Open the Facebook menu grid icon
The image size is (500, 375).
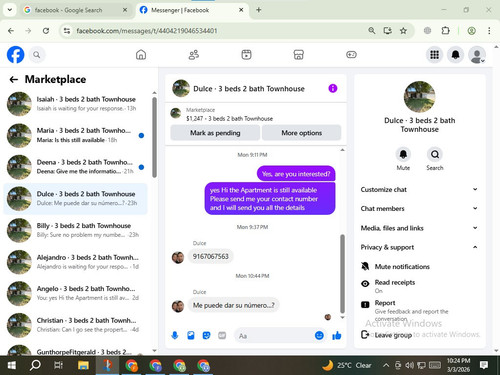pyautogui.click(x=434, y=55)
